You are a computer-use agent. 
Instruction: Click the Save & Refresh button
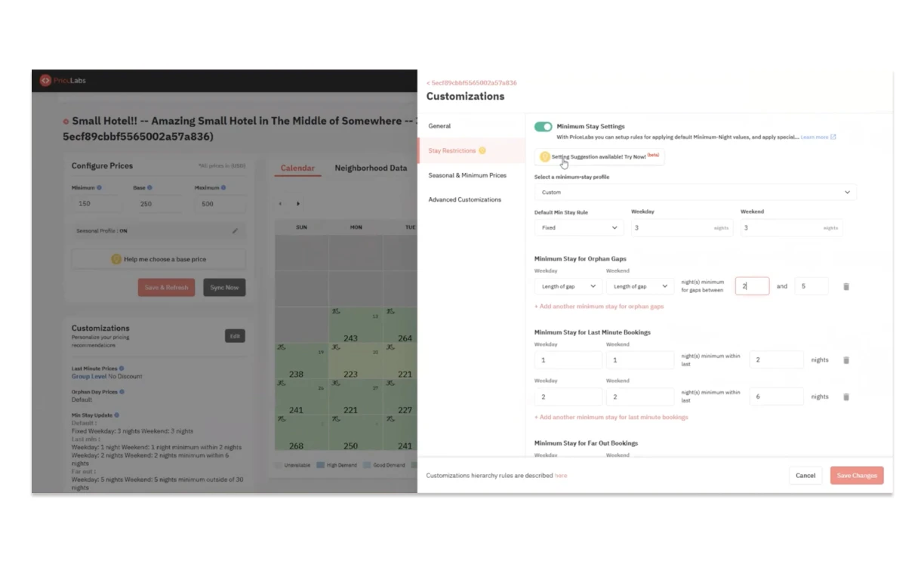166,288
